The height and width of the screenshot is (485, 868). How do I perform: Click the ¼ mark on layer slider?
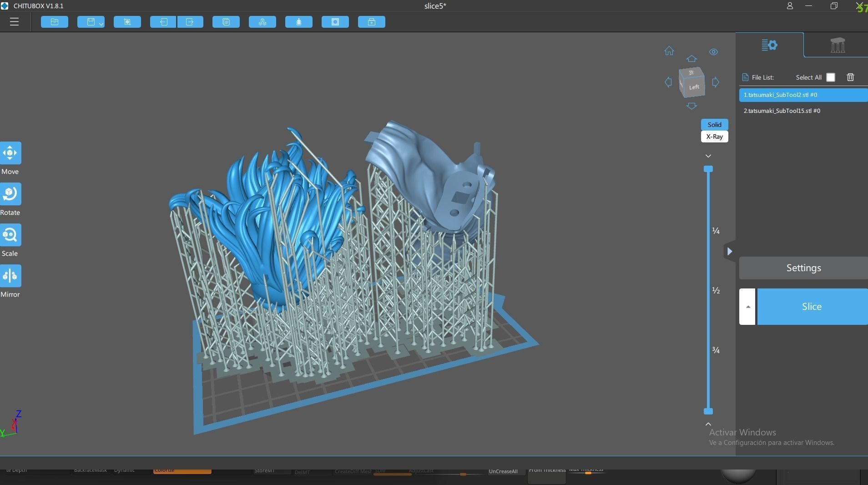tap(716, 231)
